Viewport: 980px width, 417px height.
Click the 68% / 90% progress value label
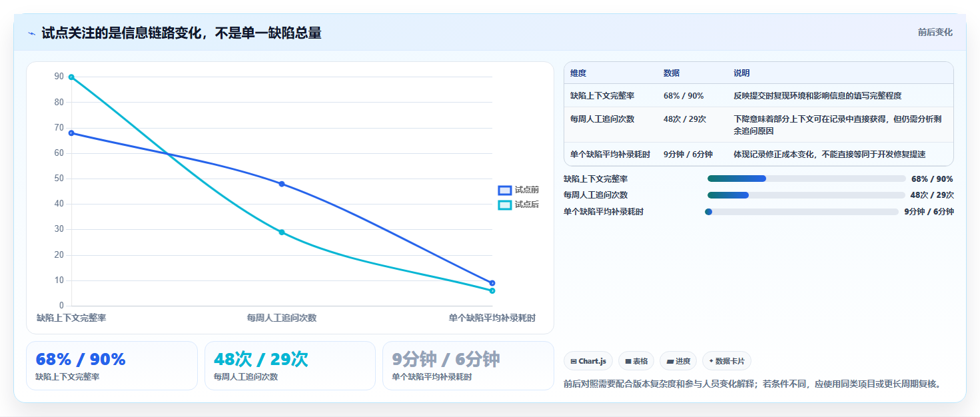pyautogui.click(x=932, y=179)
